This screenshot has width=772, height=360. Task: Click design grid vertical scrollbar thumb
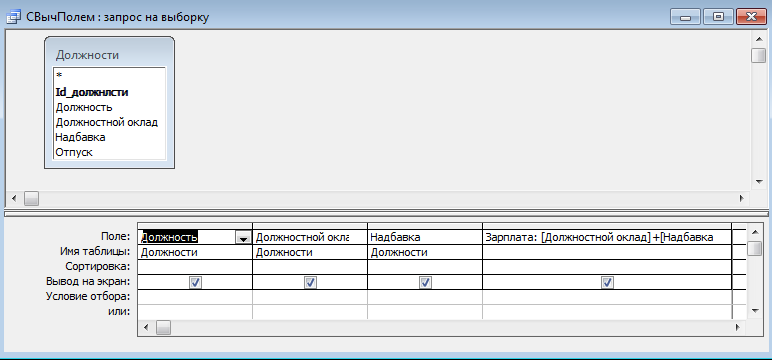[x=754, y=248]
